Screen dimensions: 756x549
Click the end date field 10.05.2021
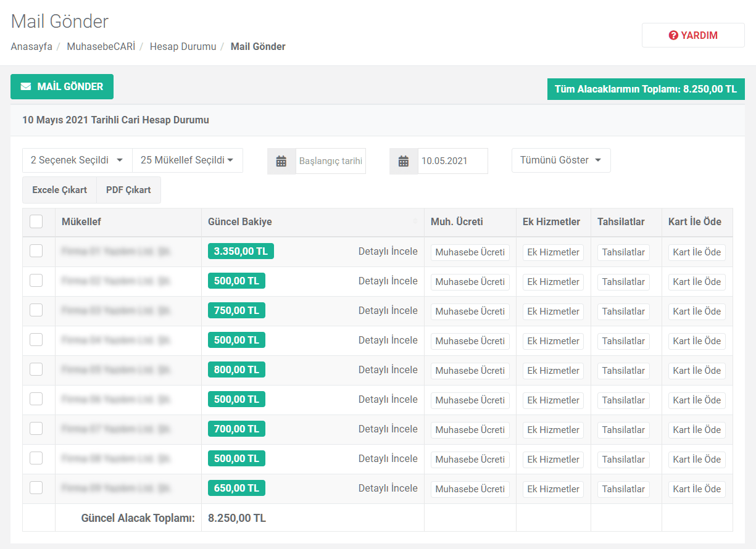(453, 161)
